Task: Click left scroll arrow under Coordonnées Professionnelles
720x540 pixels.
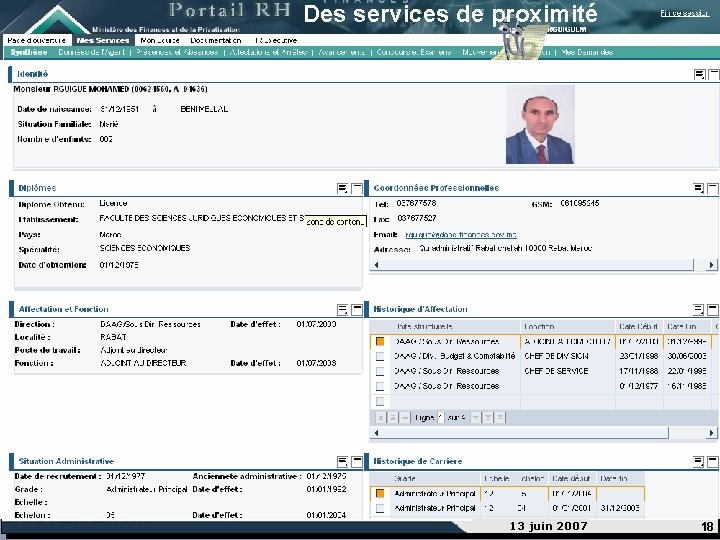Action: point(377,265)
